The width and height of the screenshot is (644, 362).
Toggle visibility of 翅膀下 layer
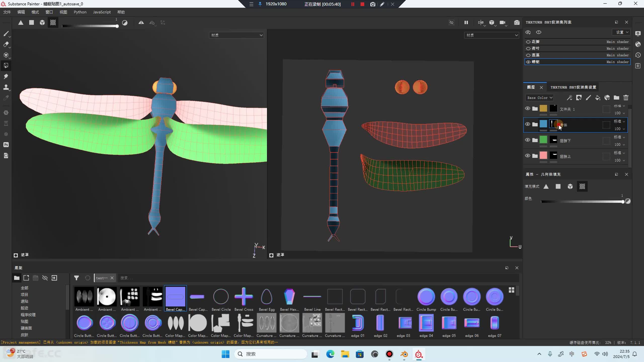coord(528,140)
